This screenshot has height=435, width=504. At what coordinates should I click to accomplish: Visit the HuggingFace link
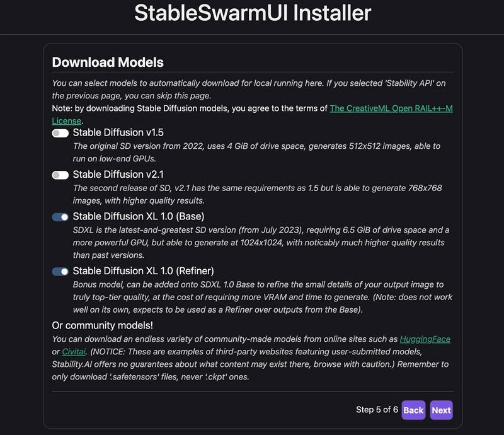coord(425,339)
